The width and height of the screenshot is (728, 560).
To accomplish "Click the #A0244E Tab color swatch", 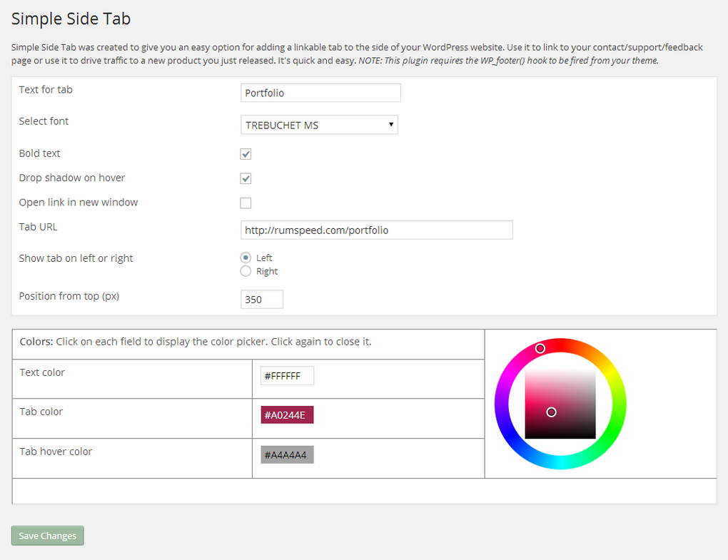I will point(286,414).
